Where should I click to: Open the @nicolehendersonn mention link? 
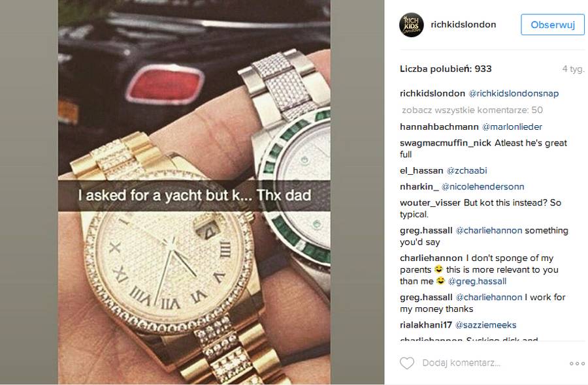click(483, 187)
